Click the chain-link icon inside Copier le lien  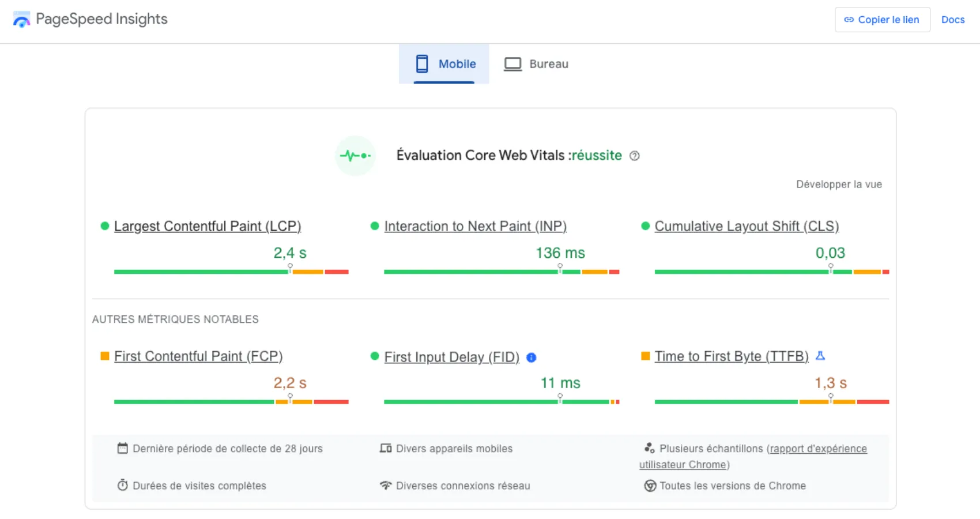pos(849,19)
